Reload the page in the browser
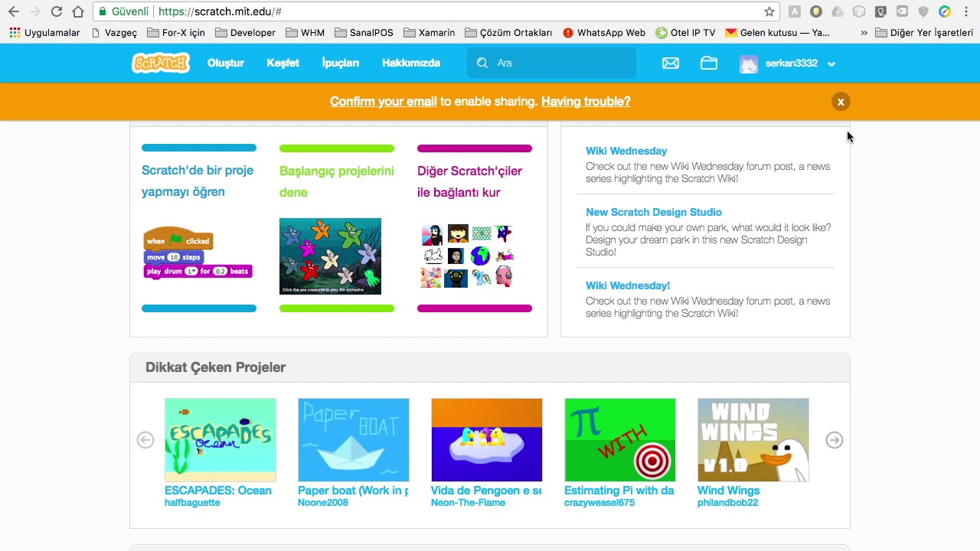 pos(56,11)
